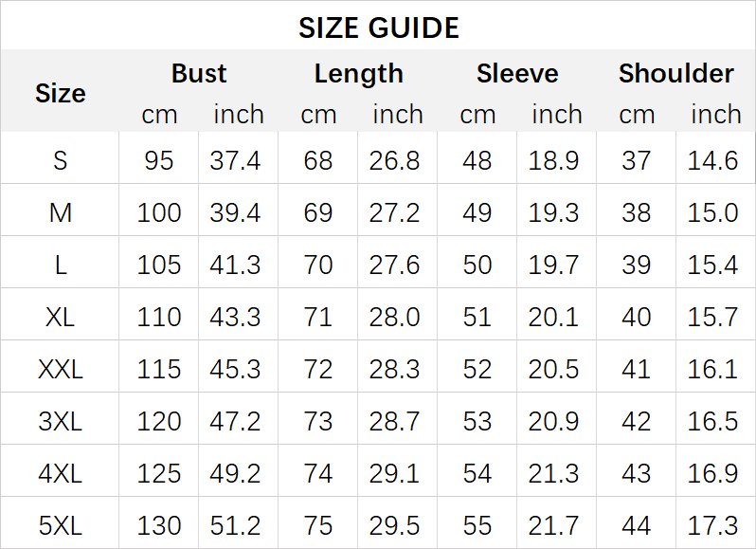The image size is (756, 549).
Task: Select the XXL size row label
Action: point(60,369)
